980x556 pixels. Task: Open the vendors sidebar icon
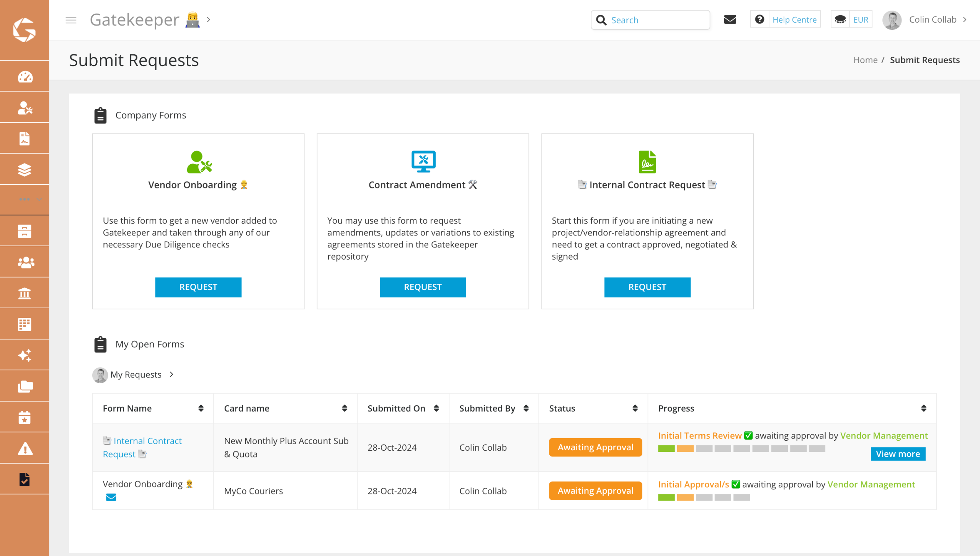click(25, 108)
